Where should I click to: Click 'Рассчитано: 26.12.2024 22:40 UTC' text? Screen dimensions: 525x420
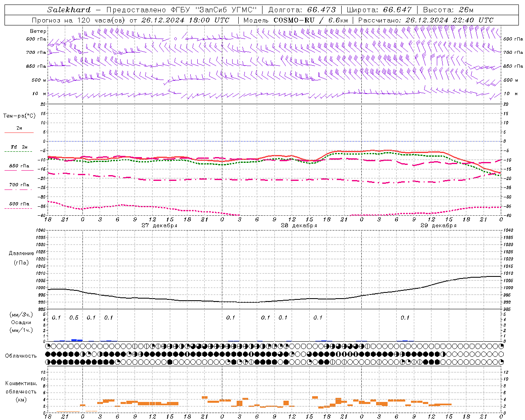coord(426,20)
